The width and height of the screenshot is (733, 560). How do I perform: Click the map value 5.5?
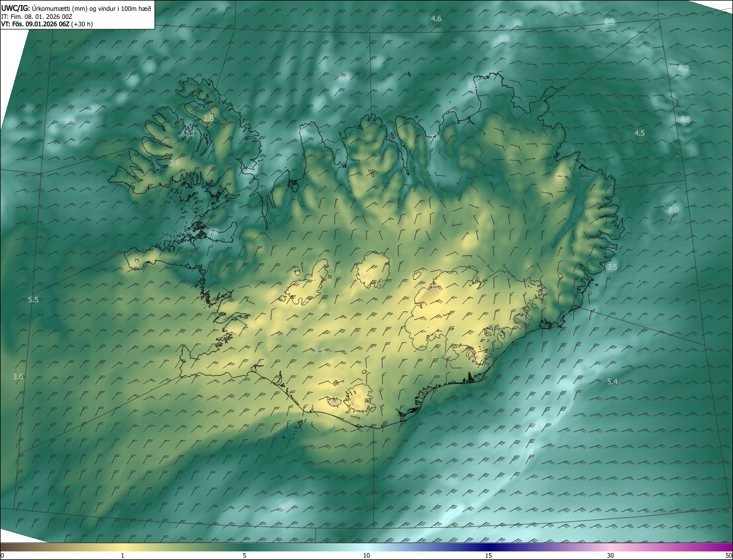33,300
